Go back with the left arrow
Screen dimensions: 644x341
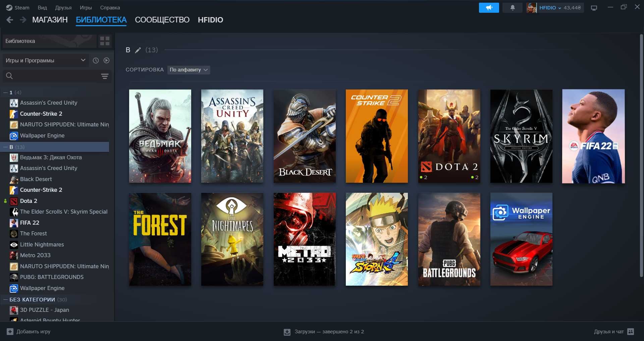click(10, 20)
